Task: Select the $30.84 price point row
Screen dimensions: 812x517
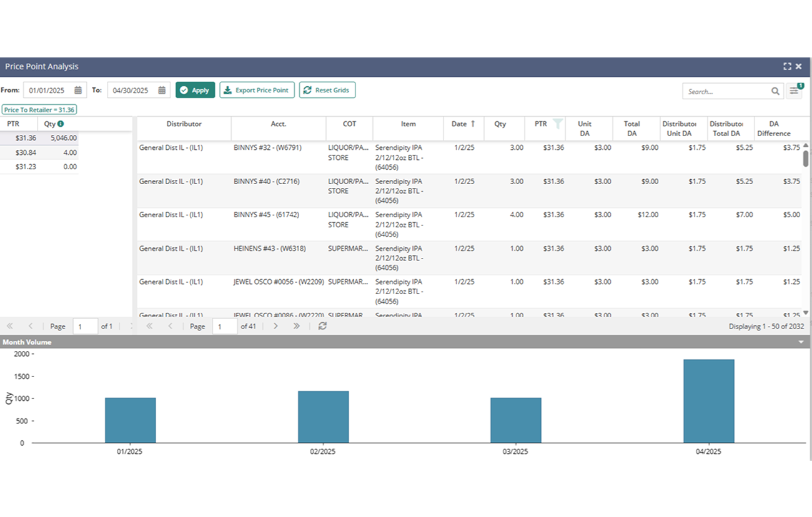Action: click(x=39, y=152)
